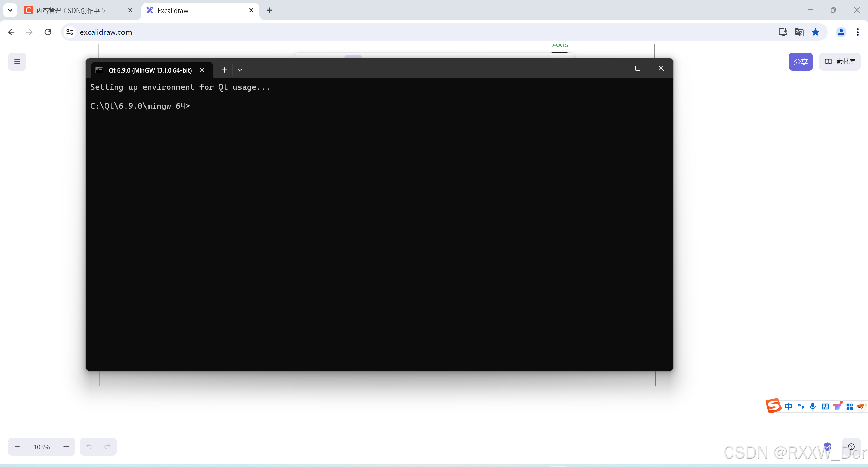Click the 分享 share button
The image size is (868, 467).
[x=801, y=62]
